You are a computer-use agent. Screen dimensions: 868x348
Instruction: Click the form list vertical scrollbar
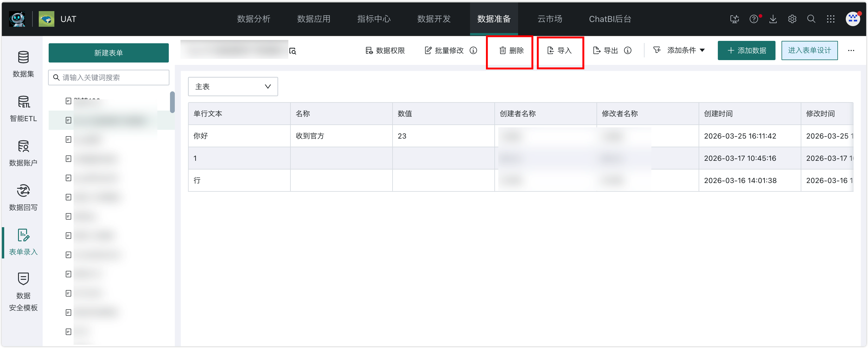click(x=172, y=102)
